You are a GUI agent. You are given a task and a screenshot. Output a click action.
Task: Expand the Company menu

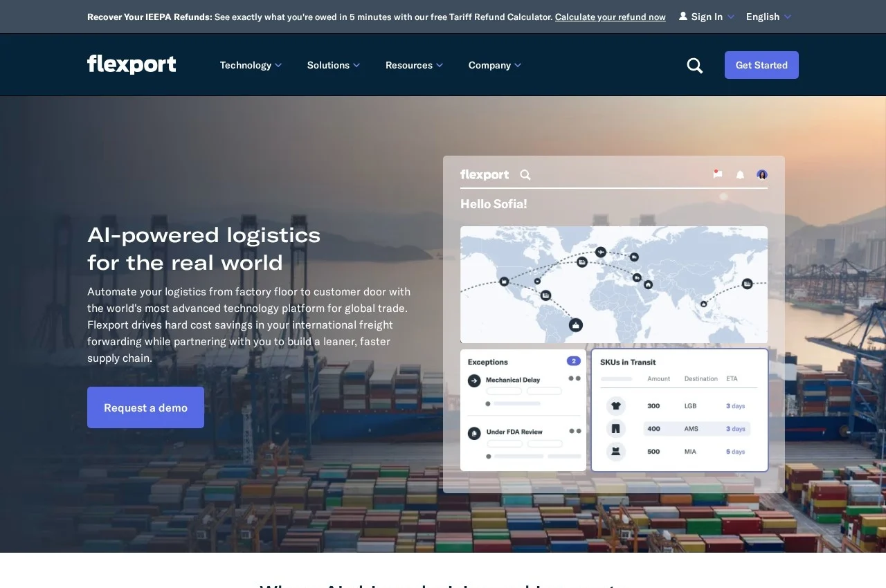(x=495, y=65)
